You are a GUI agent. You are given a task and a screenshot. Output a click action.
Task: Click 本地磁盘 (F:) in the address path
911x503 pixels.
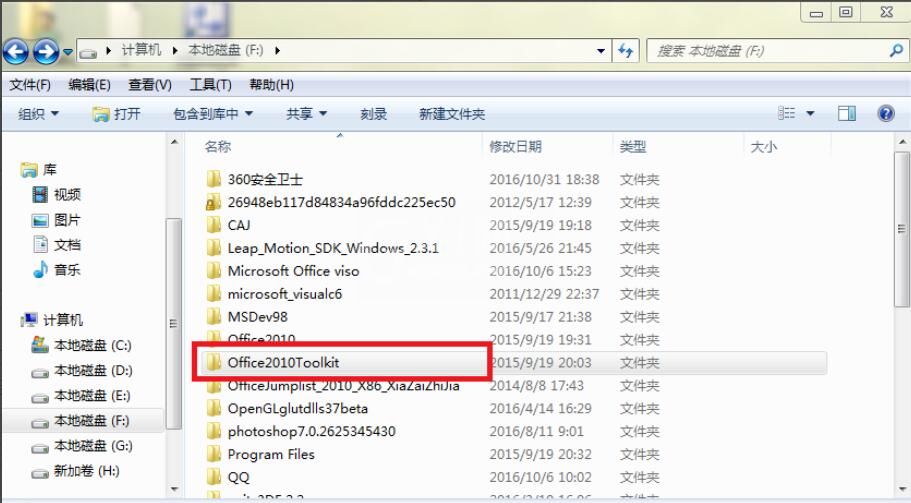tap(226, 51)
